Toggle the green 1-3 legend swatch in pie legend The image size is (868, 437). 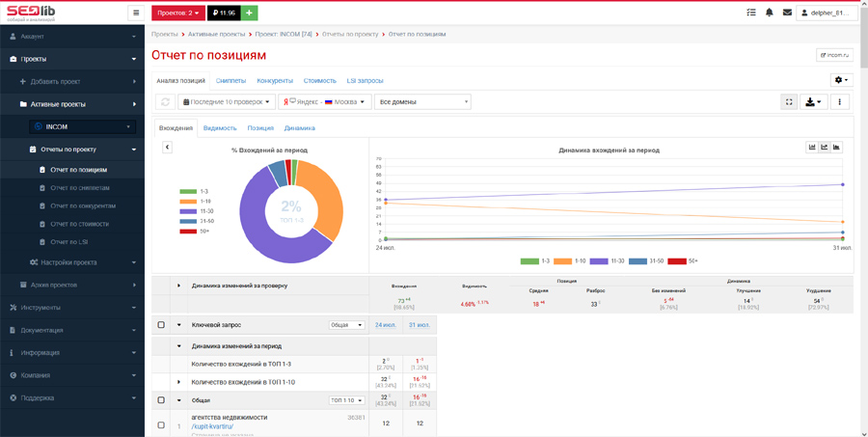pos(188,191)
